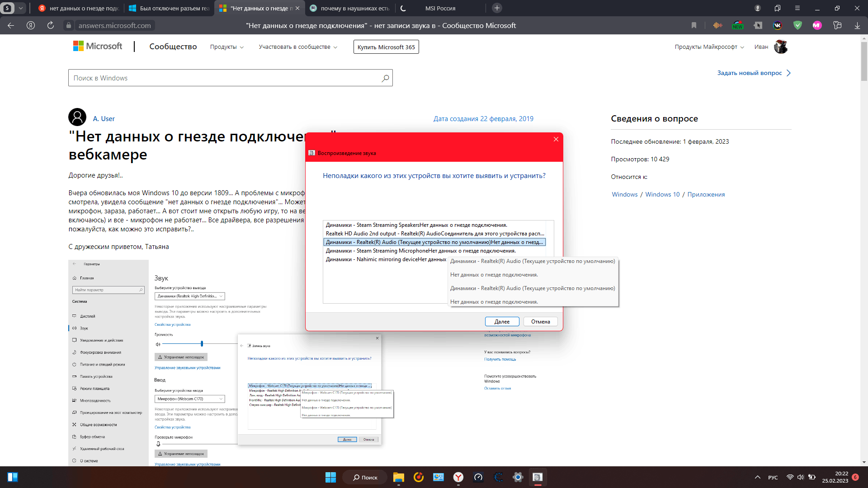Screen dimensions: 868x488
Task: Open Windows category link
Action: tap(624, 194)
